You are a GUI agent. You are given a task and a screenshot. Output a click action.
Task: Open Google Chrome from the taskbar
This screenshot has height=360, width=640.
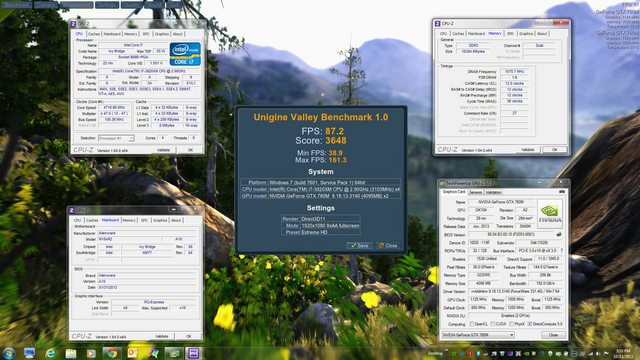click(x=112, y=353)
